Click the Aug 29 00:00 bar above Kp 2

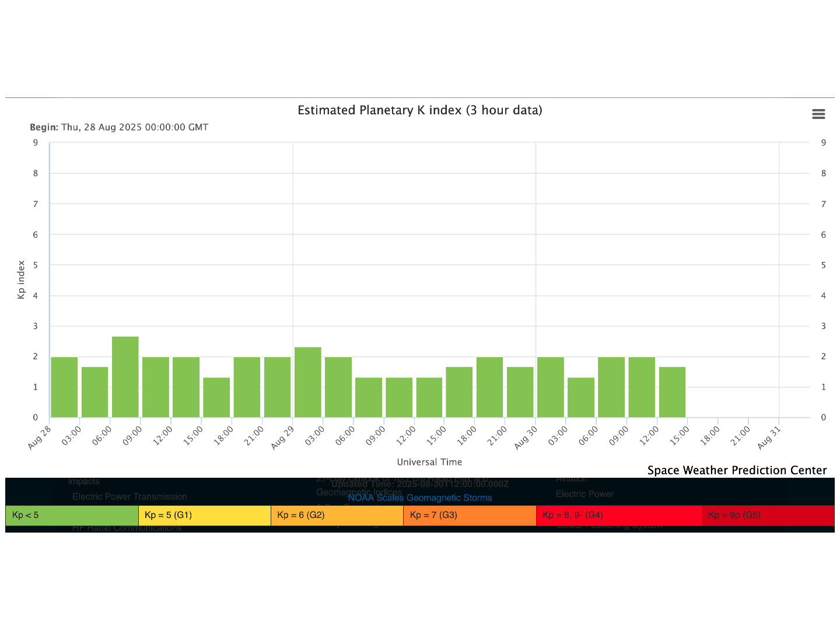click(x=307, y=382)
